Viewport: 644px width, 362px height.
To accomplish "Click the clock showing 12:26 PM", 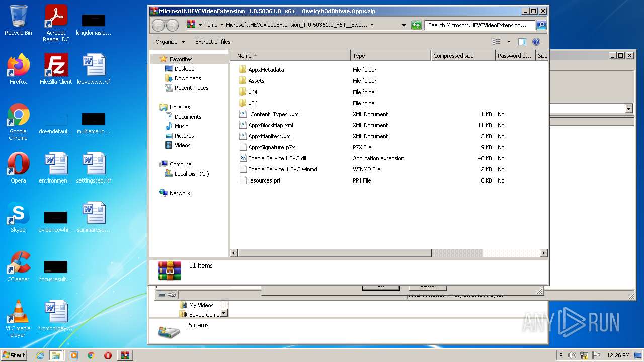I will 618,355.
